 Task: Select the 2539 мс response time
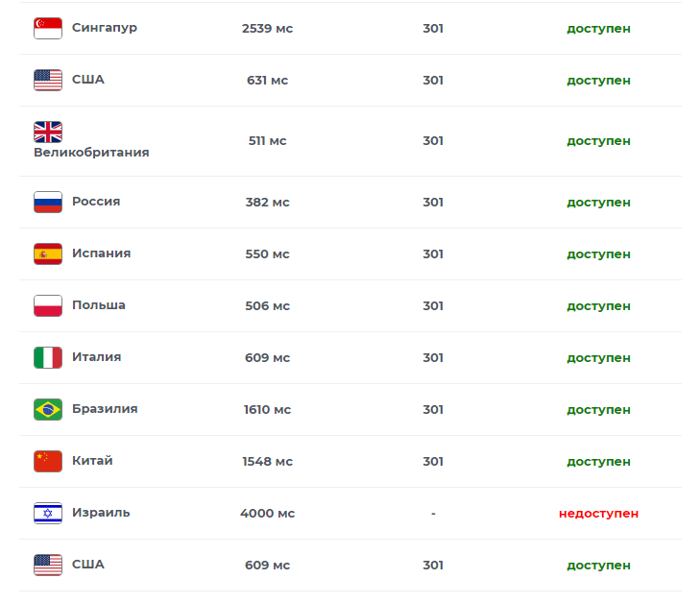tap(267, 28)
